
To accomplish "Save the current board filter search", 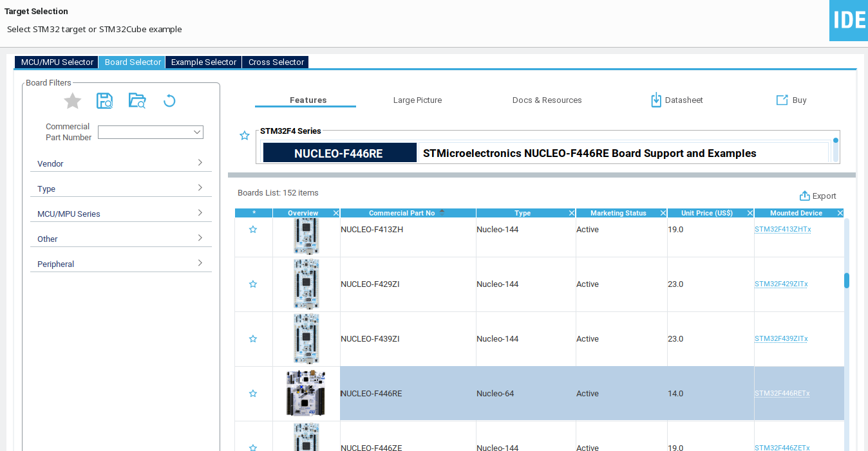I will (104, 101).
